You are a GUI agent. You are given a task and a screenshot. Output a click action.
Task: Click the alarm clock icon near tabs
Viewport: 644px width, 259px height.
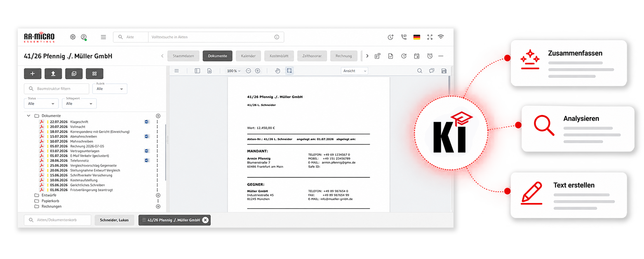(430, 56)
